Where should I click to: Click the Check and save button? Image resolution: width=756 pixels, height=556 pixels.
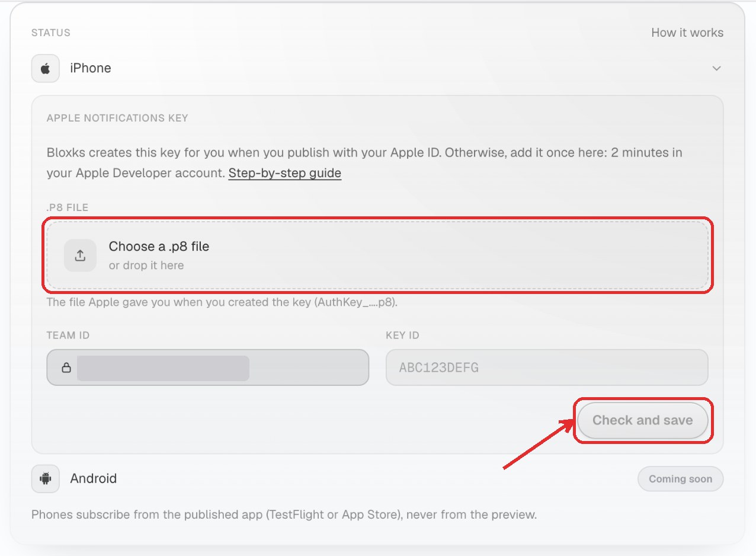[642, 420]
